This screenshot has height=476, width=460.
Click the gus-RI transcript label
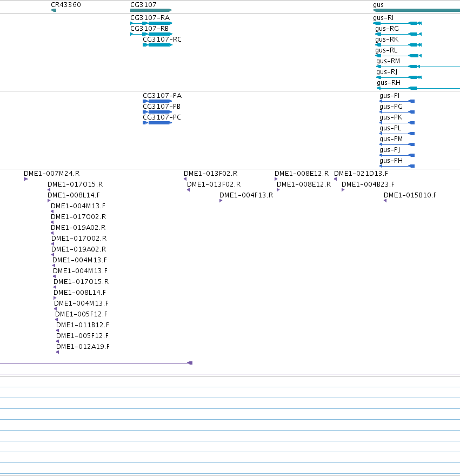point(383,18)
